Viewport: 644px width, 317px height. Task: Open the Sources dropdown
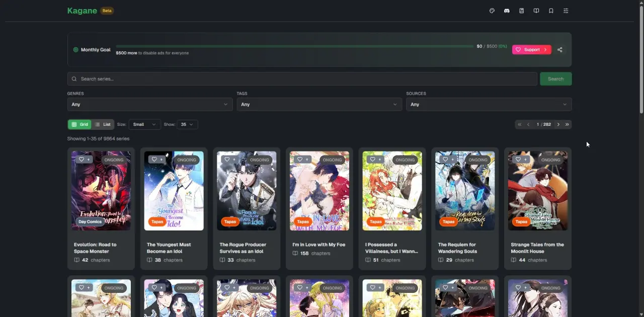click(x=489, y=104)
